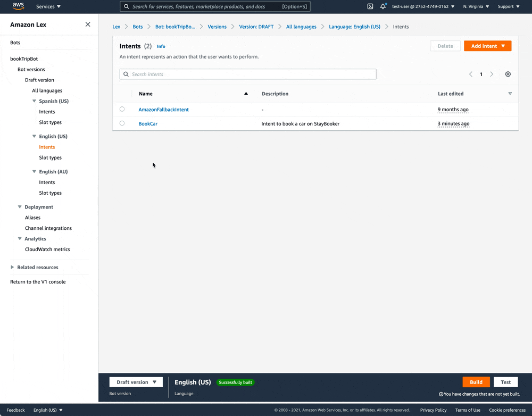Open the notifications bell icon
The image size is (532, 416).
pos(383,6)
